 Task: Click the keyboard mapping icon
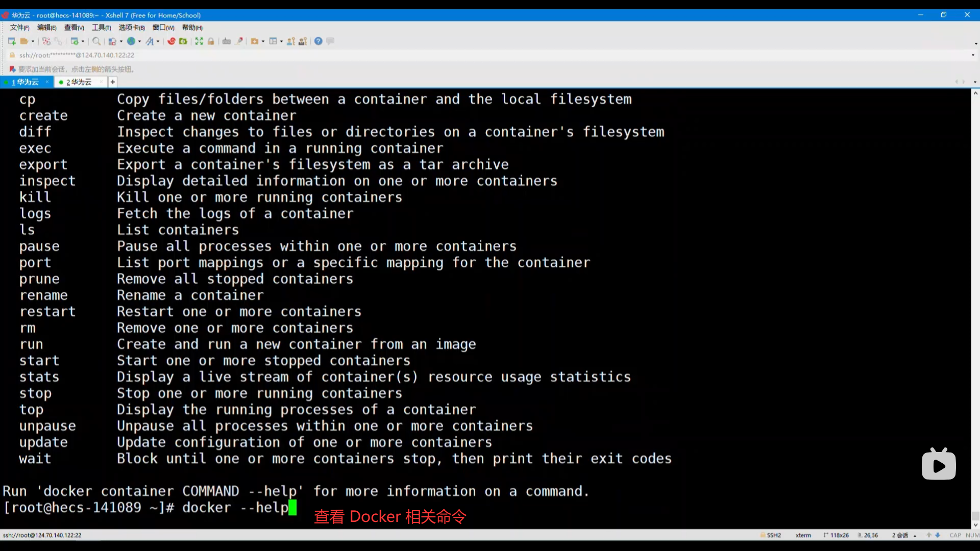(227, 41)
